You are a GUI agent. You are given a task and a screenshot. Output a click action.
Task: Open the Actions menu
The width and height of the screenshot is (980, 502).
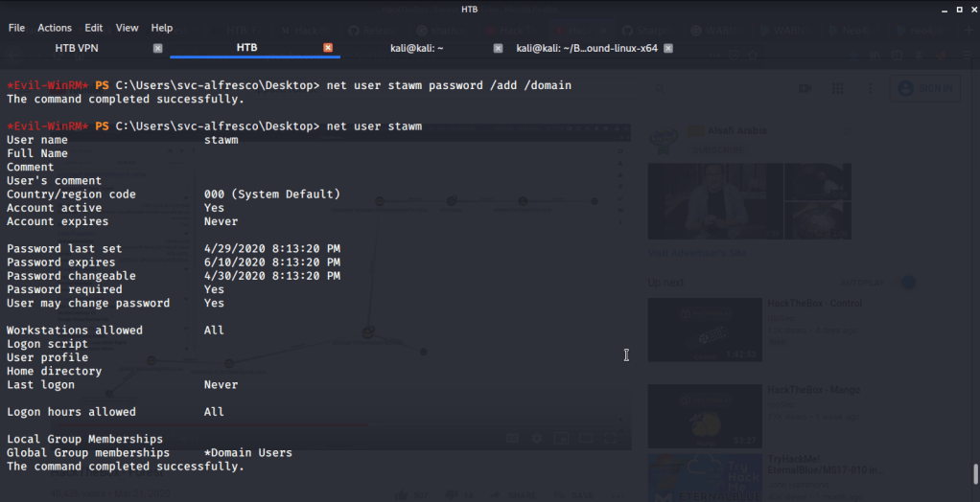(x=55, y=28)
